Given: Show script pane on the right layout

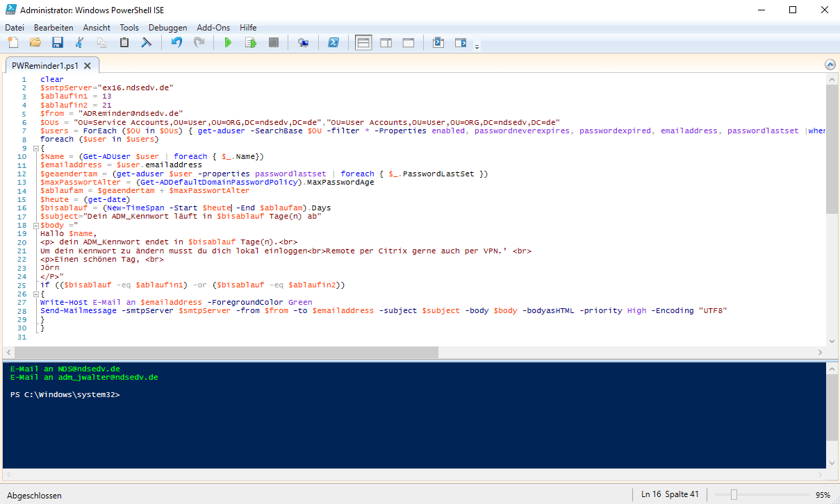Looking at the screenshot, I should click(x=386, y=43).
